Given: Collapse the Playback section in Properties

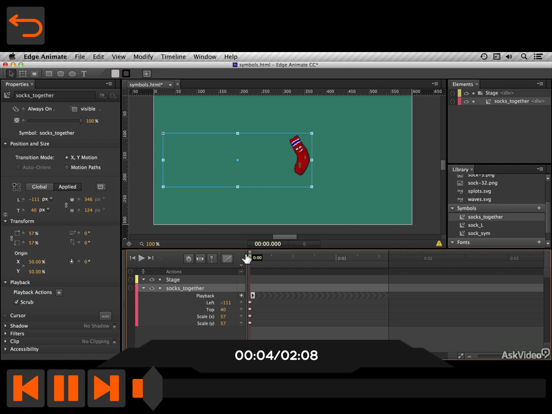Looking at the screenshot, I should coord(6,282).
